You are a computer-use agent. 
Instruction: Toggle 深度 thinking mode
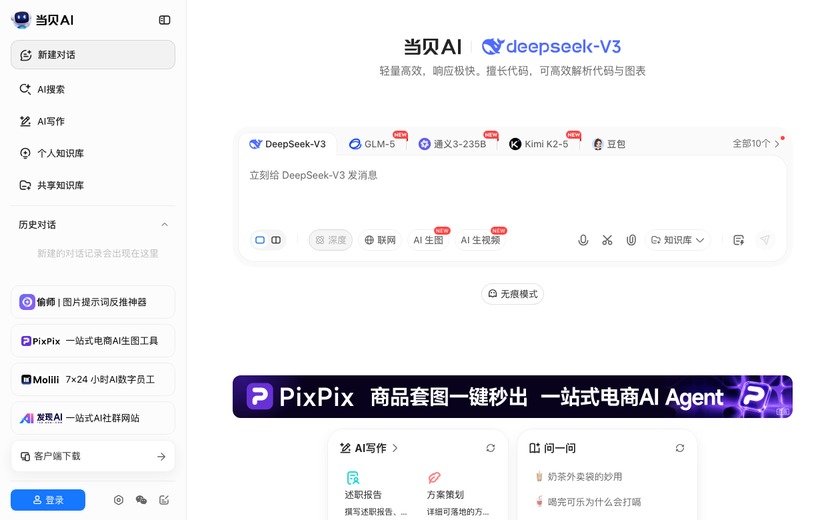pyautogui.click(x=331, y=240)
